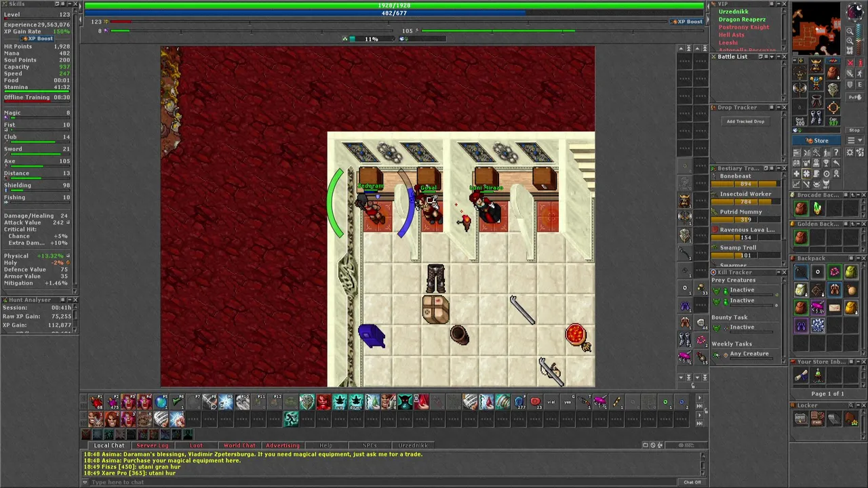Use the globe icon action bar slot
The height and width of the screenshot is (488, 868).
click(x=162, y=401)
